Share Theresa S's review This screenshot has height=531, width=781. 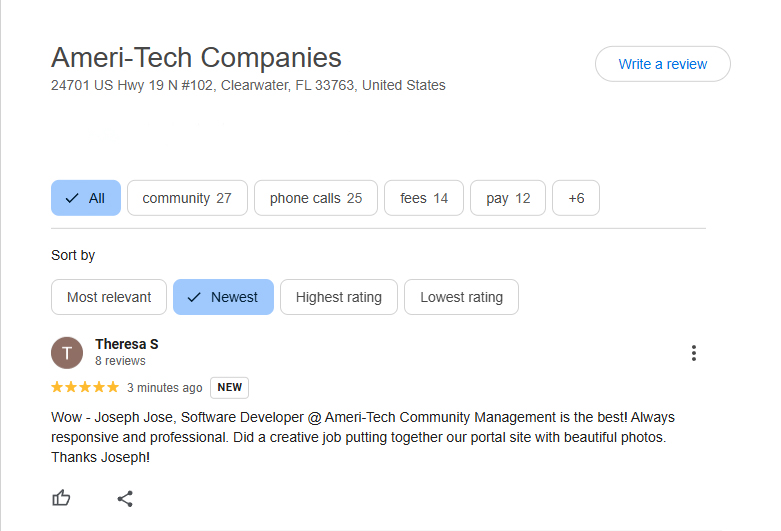[x=125, y=498]
